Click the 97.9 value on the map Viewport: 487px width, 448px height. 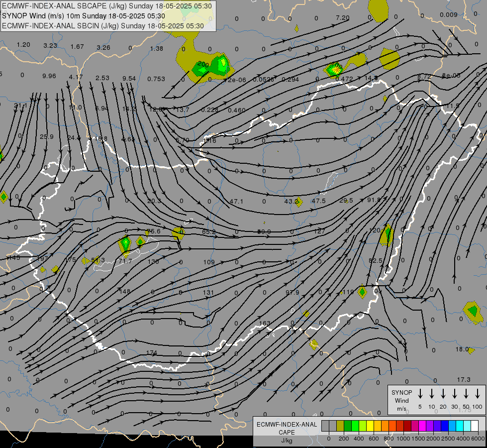pos(292,292)
